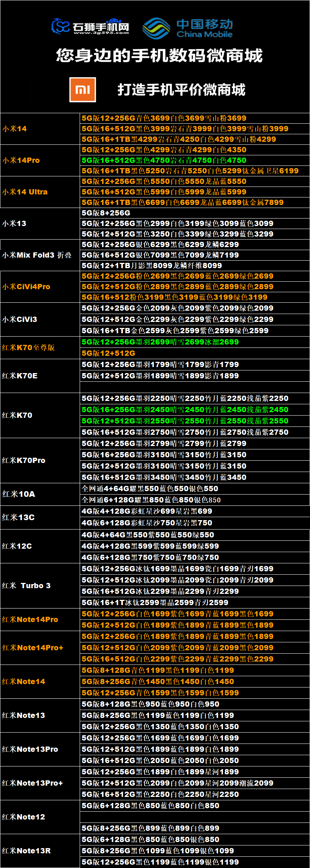Select the 红米 Turbo 3 model cell

coord(40,586)
